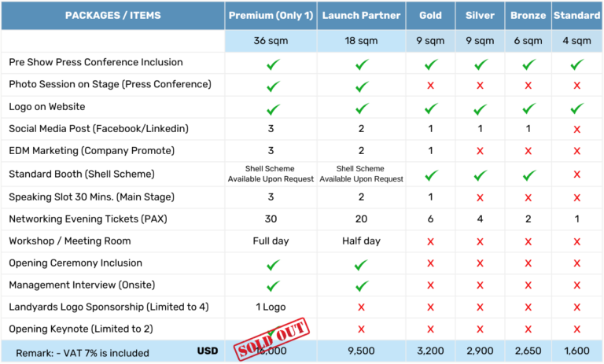The height and width of the screenshot is (364, 604).
Task: Click the Standard Logo on Website checkmark
Action: (576, 108)
